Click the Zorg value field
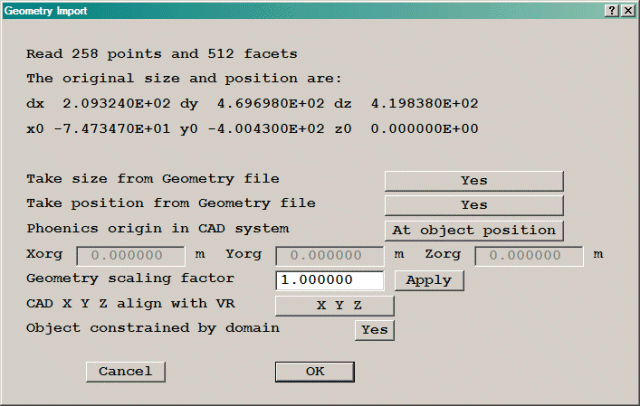640x406 pixels. (x=530, y=255)
